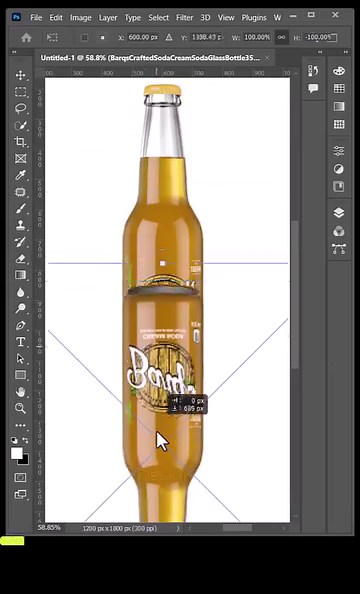Click the vertical canvas scrollbar thumb

pyautogui.click(x=295, y=294)
